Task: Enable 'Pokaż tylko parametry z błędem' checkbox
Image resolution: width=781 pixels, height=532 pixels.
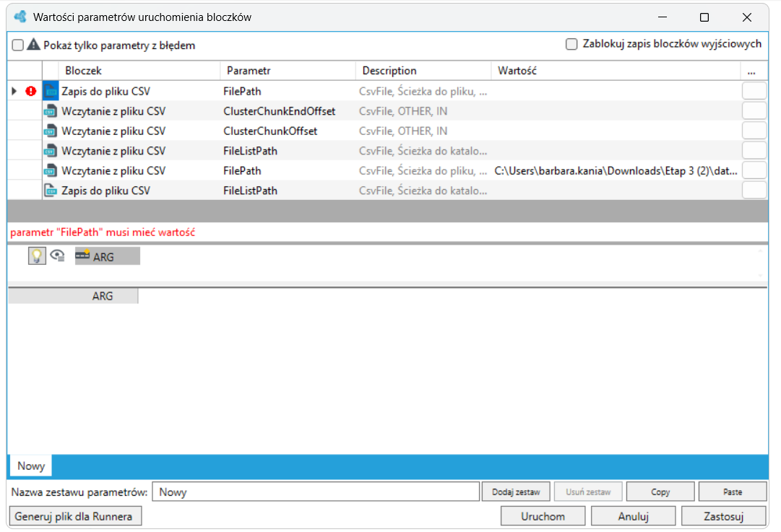Action: (18, 45)
